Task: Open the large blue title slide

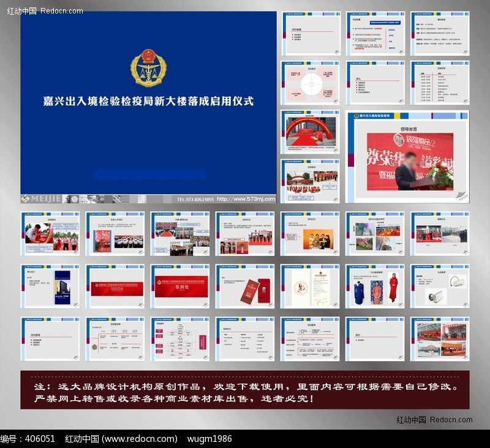Action: pos(148,103)
